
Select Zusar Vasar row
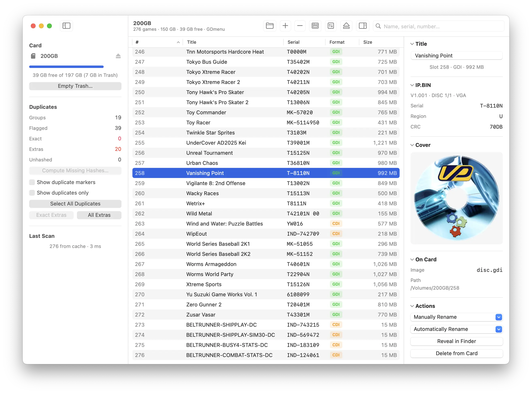(266, 315)
